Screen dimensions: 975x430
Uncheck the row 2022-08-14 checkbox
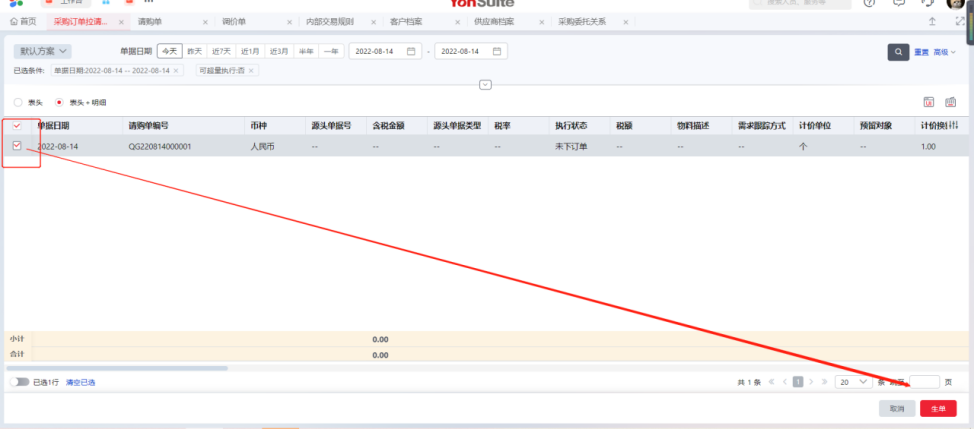click(17, 146)
